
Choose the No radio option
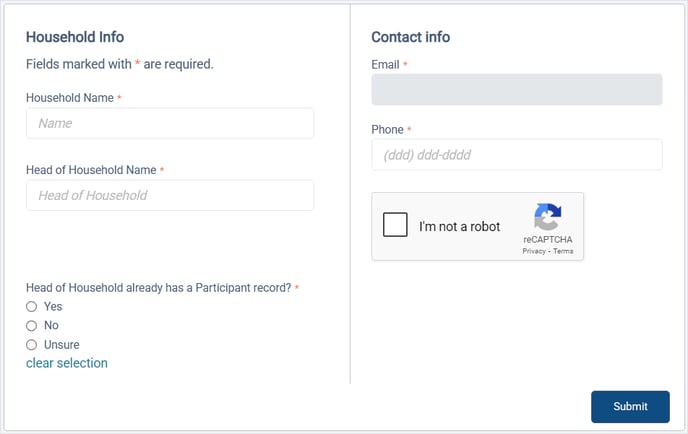tap(32, 326)
